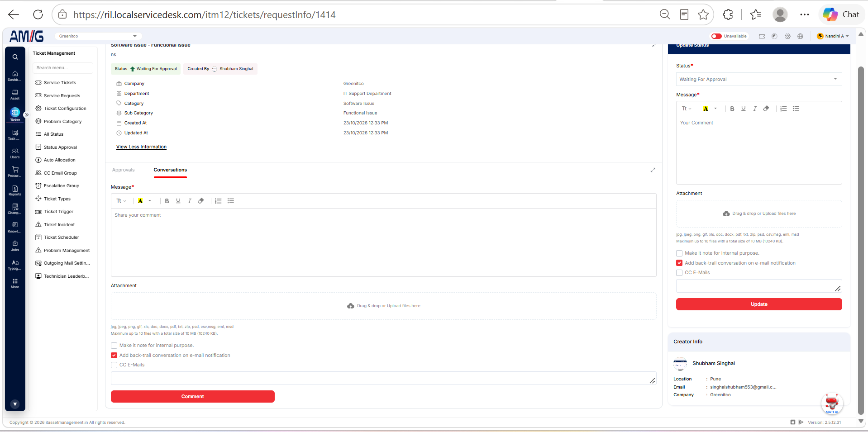Apply bold in Conversations message editor
This screenshot has height=432, width=868.
coord(167,201)
